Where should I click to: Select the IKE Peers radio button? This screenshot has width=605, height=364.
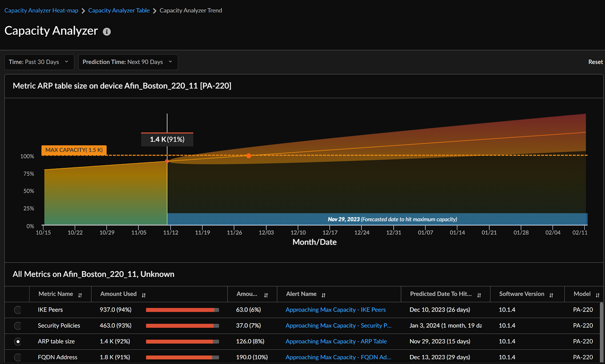point(18,310)
